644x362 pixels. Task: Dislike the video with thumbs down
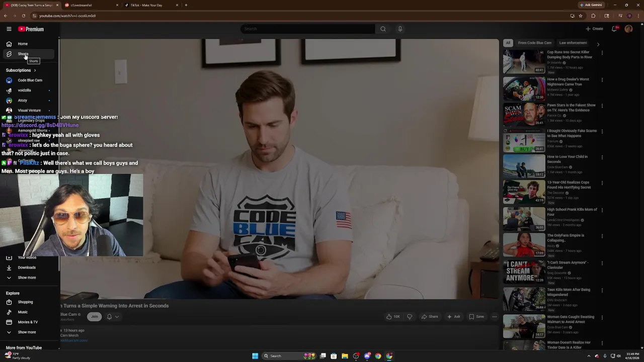[x=410, y=317]
